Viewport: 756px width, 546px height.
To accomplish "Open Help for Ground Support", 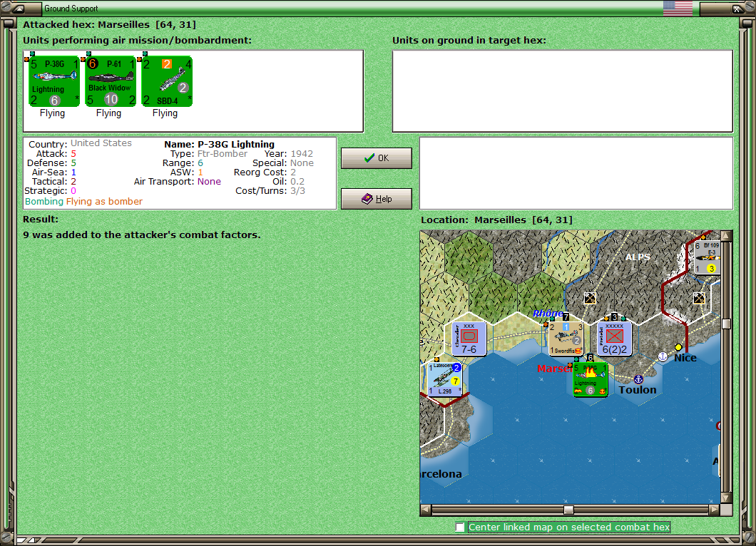I will click(377, 199).
